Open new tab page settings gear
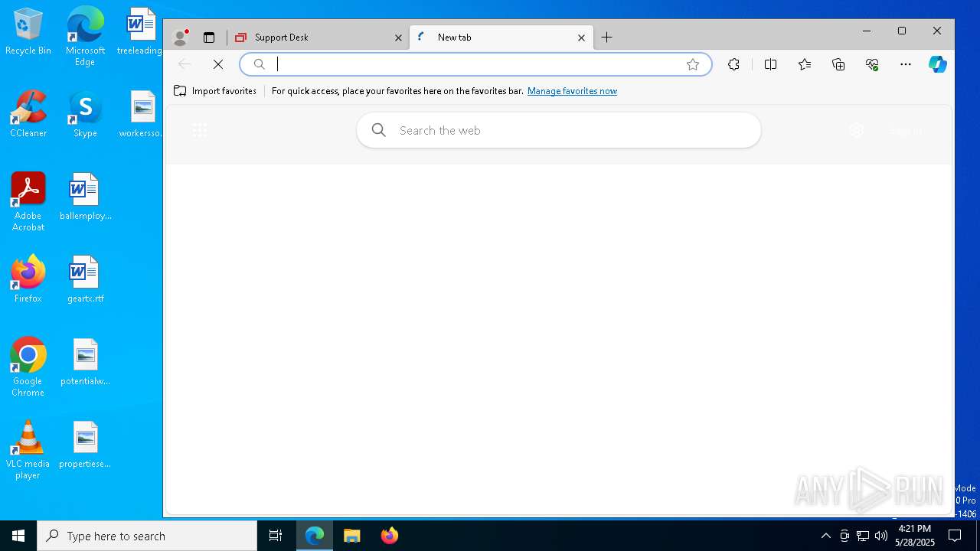The height and width of the screenshot is (551, 980). (x=857, y=131)
